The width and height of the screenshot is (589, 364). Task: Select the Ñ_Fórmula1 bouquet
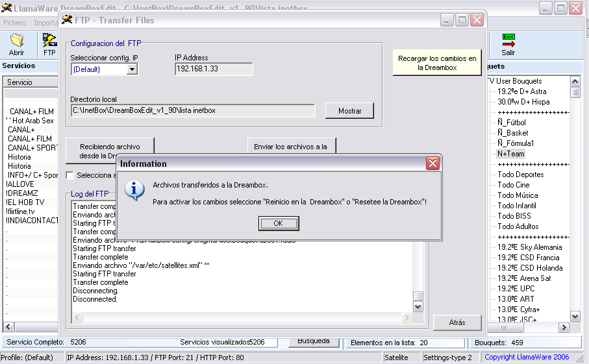point(516,143)
